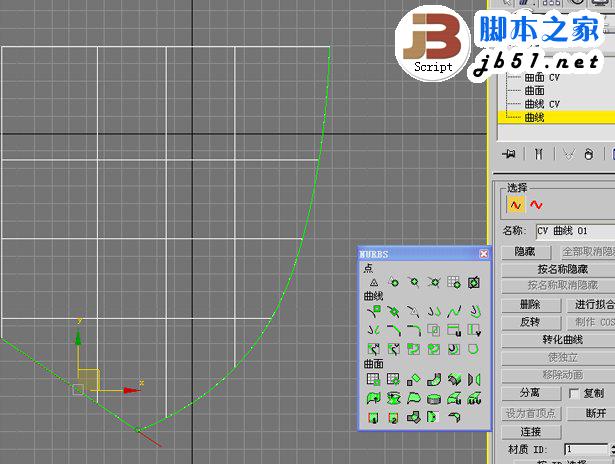Enable Curve CV selection mode icon

click(516, 204)
